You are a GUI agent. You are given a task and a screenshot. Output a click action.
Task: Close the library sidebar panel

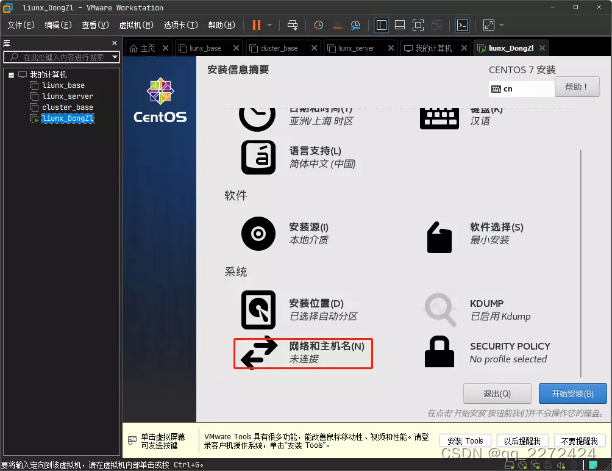point(114,43)
